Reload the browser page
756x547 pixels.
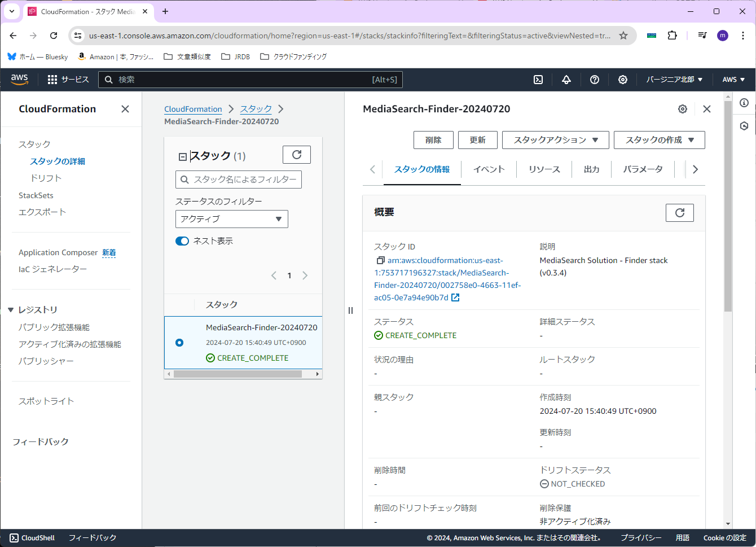pyautogui.click(x=54, y=36)
